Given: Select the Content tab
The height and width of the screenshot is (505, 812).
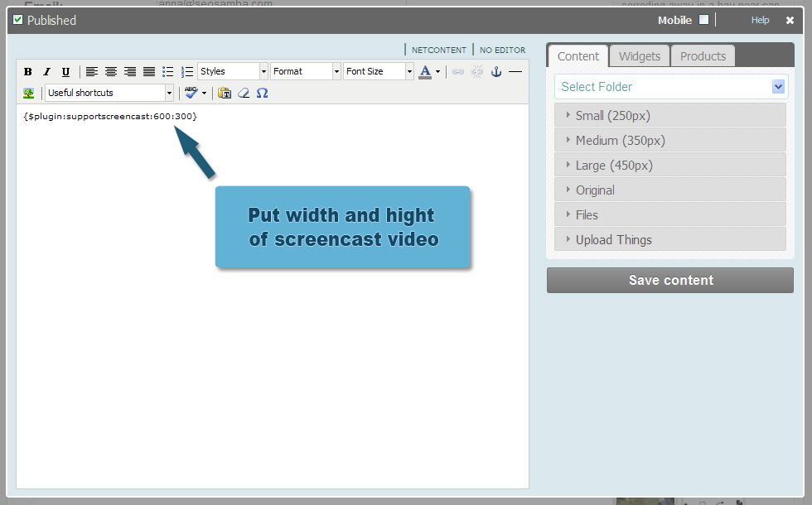Looking at the screenshot, I should click(578, 56).
